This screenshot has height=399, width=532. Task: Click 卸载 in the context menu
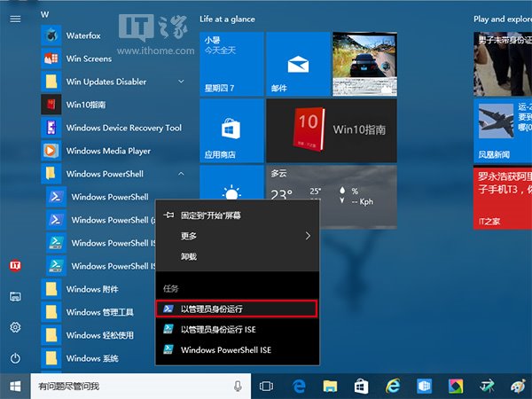coord(189,256)
